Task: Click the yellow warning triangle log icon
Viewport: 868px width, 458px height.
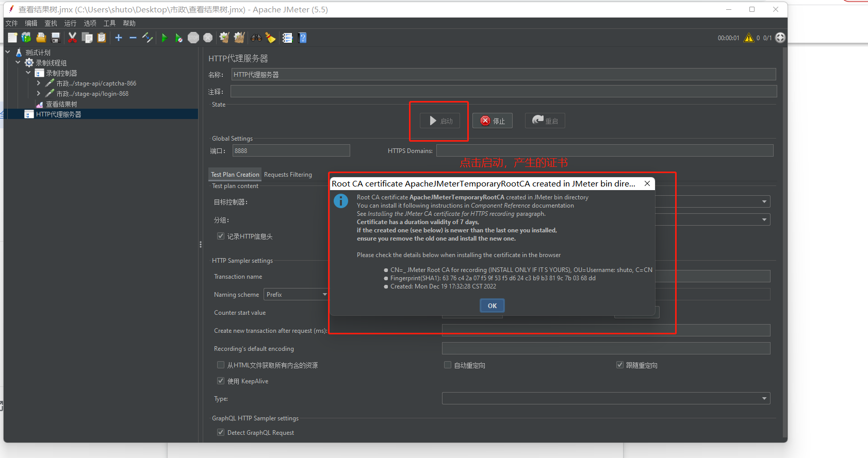Action: click(x=749, y=38)
